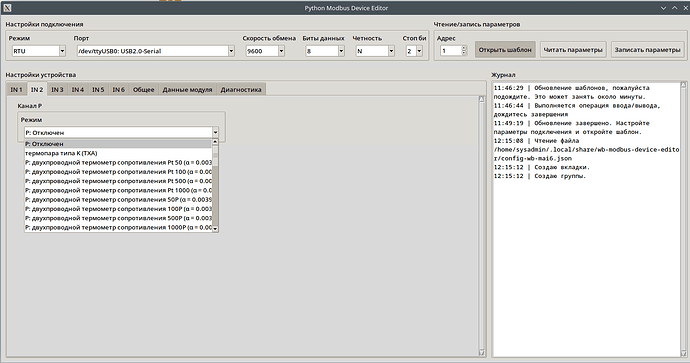Select 'Р: Отключен' in the dropdown list
This screenshot has height=363, width=690.
click(118, 144)
